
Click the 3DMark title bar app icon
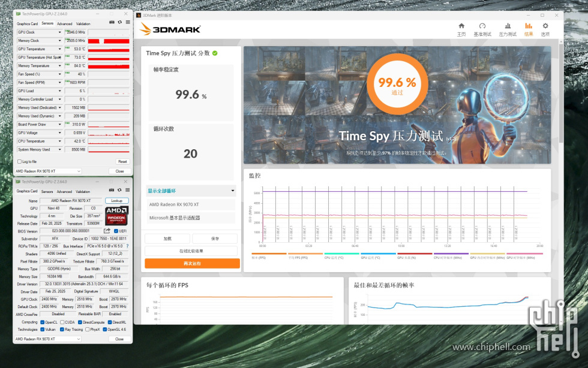139,16
